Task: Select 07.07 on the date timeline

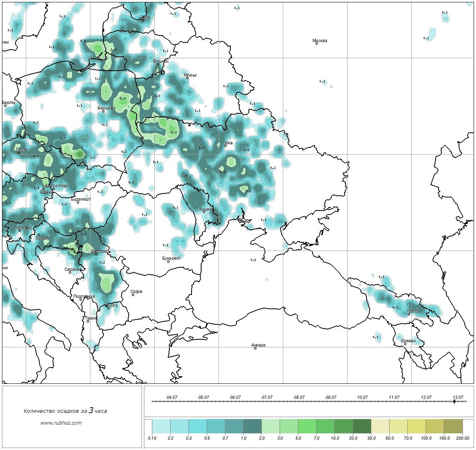Action: tap(267, 398)
